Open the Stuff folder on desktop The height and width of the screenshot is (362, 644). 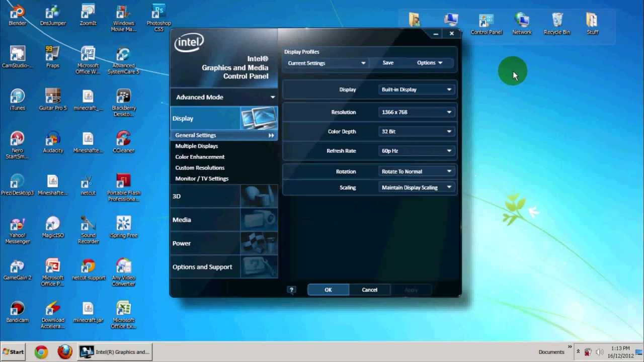point(592,24)
